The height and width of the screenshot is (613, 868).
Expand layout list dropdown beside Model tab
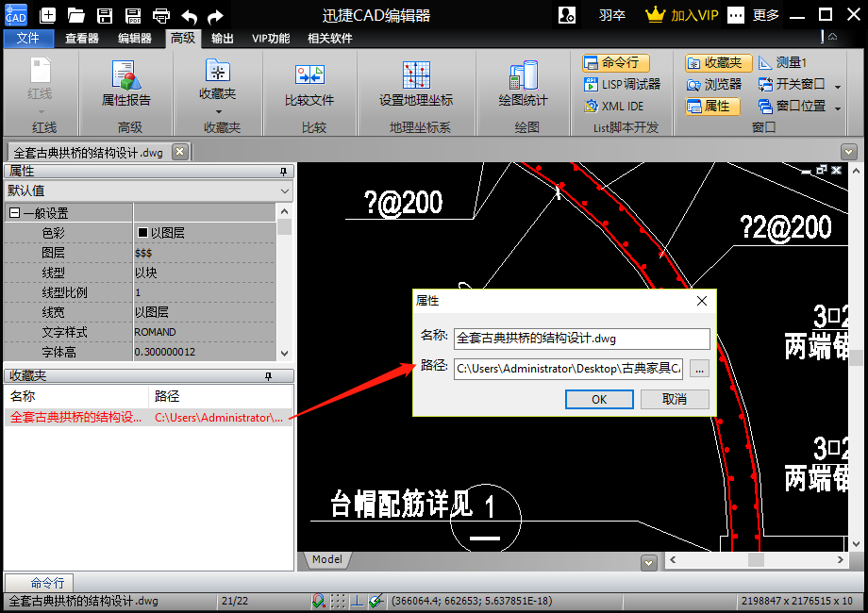coord(649,563)
